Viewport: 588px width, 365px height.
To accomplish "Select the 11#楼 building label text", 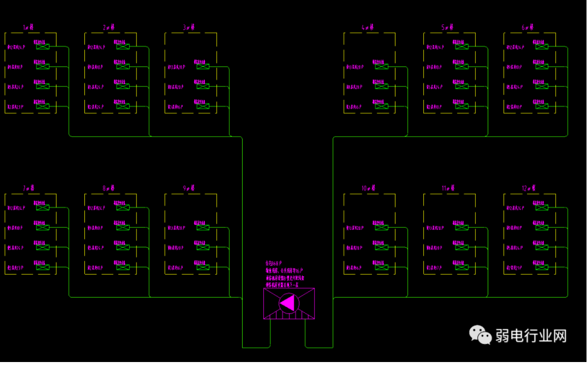I will [449, 189].
